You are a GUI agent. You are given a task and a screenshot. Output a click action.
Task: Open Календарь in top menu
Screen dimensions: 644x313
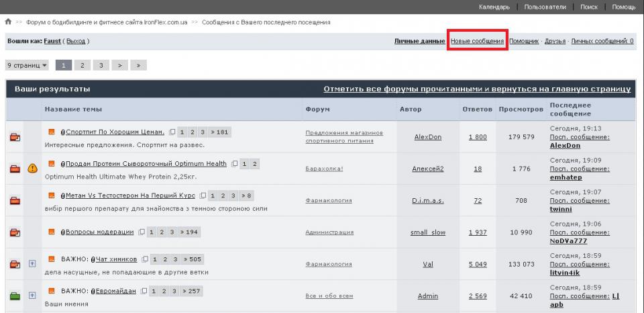[x=494, y=7]
